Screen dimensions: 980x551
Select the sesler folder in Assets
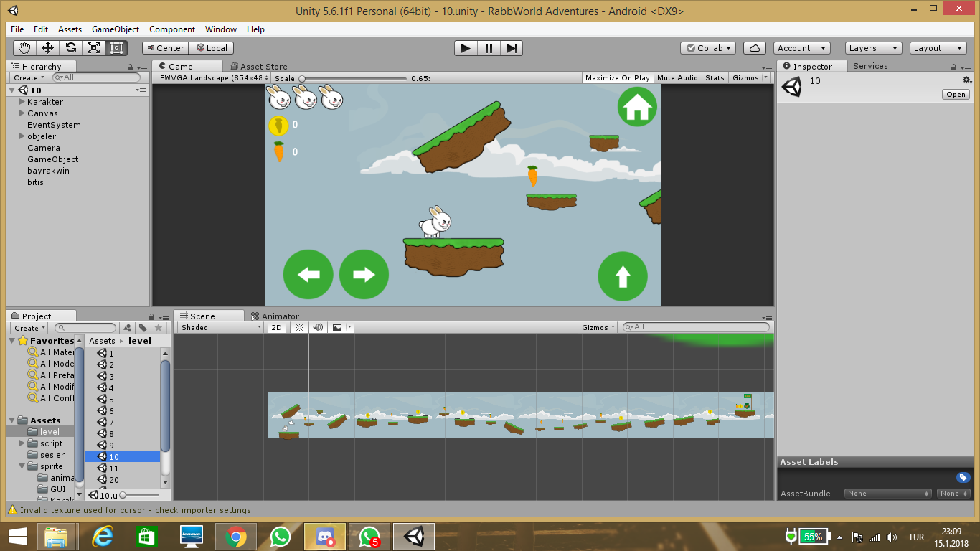[x=52, y=455]
